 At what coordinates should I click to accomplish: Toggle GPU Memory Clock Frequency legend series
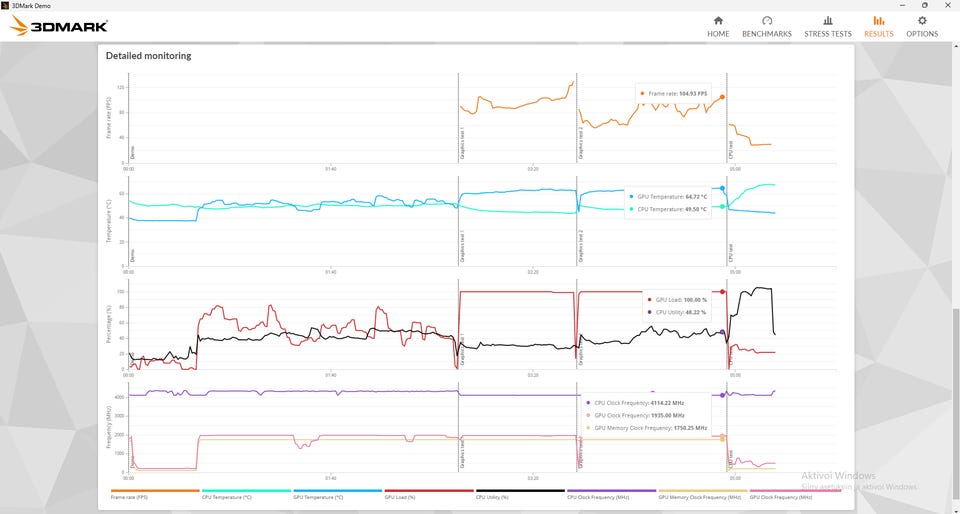[x=703, y=493]
